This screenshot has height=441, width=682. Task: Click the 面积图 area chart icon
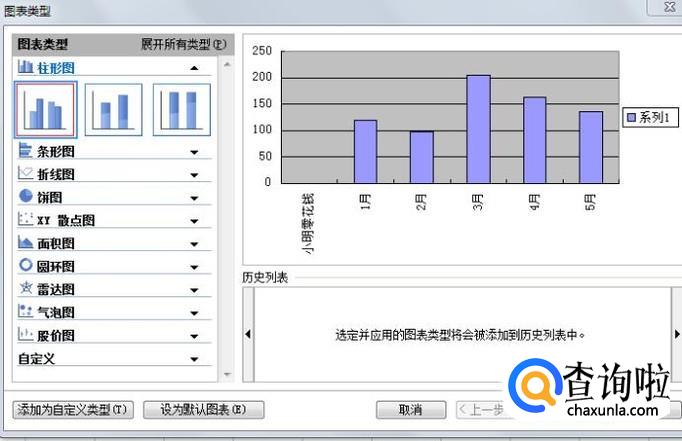(x=25, y=242)
